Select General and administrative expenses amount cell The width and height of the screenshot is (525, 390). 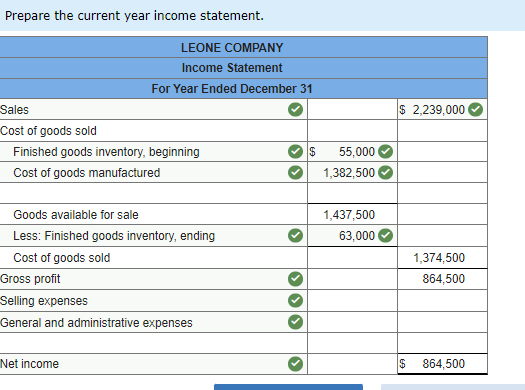(x=352, y=322)
